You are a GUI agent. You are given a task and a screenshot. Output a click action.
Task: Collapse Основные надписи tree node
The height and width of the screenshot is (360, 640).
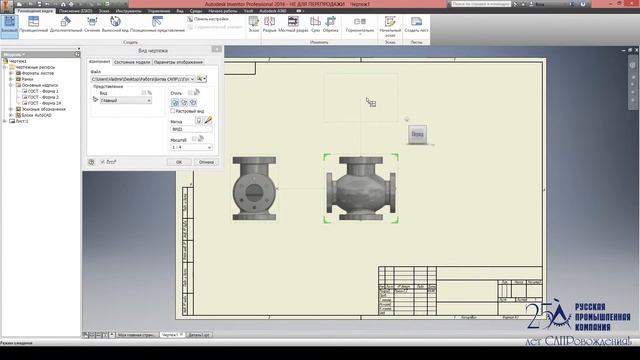coord(11,85)
